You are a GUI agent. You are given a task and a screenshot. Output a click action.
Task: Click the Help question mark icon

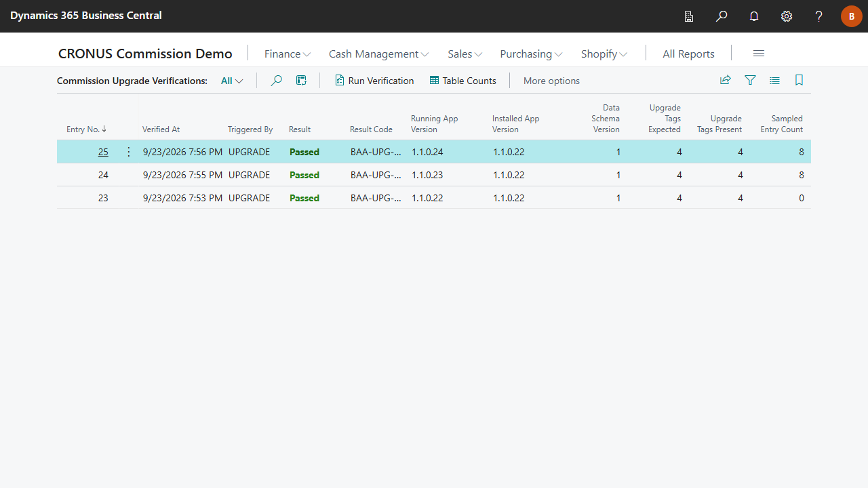[819, 16]
